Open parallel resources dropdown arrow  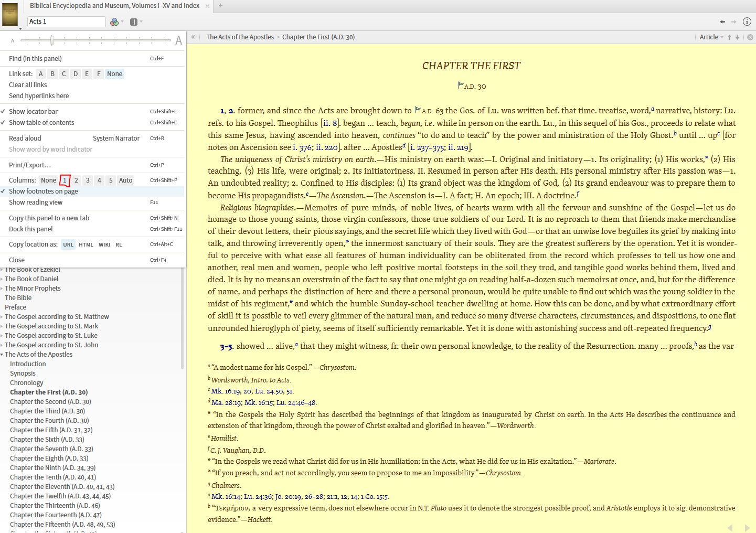(x=141, y=22)
